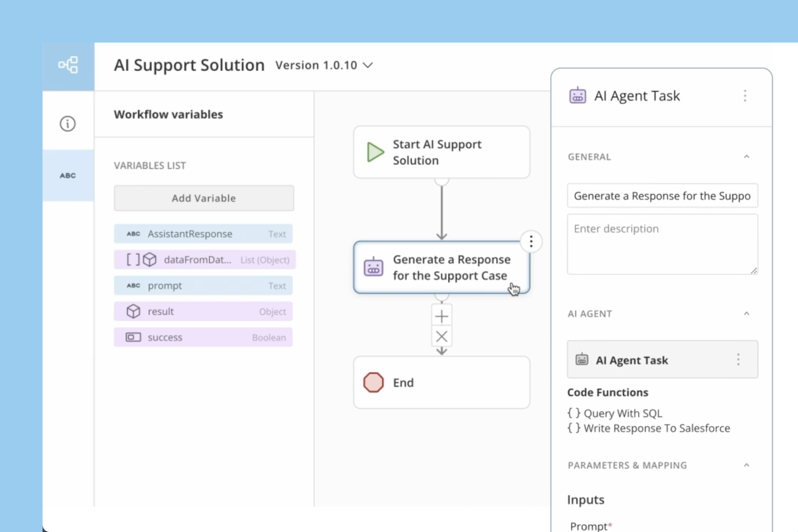Click the AI Support Solution title

[x=189, y=65]
